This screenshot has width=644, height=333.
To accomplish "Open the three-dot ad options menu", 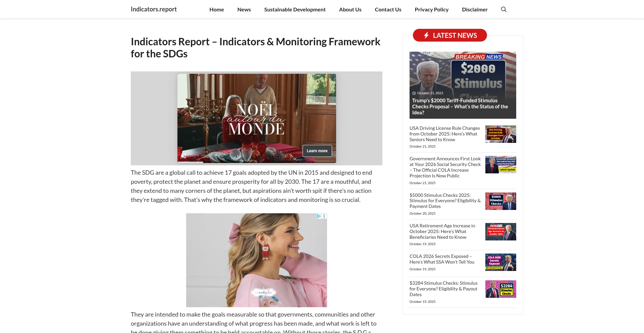I will [x=324, y=216].
